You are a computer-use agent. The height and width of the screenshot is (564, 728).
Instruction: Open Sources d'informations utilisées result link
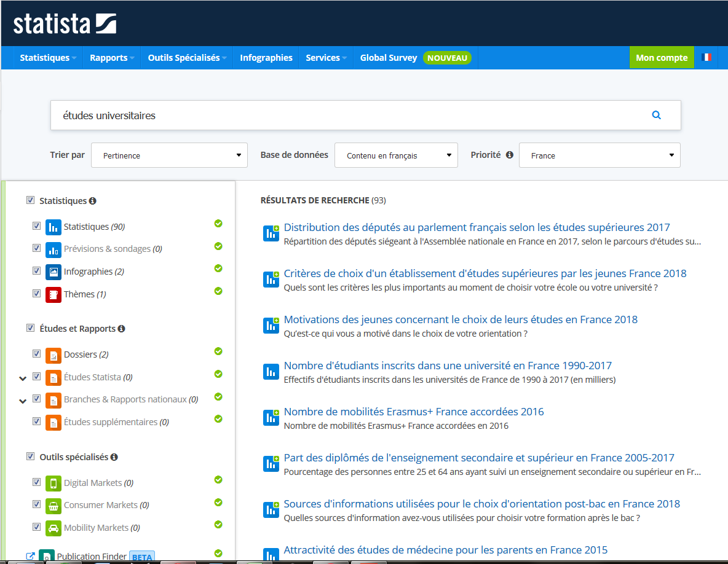click(x=482, y=504)
